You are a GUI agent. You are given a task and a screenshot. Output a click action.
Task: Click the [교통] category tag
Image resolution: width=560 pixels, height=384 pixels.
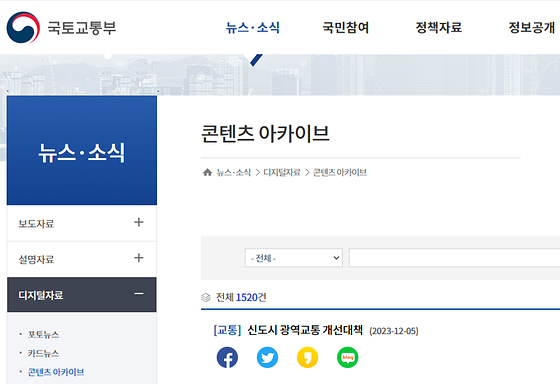227,330
